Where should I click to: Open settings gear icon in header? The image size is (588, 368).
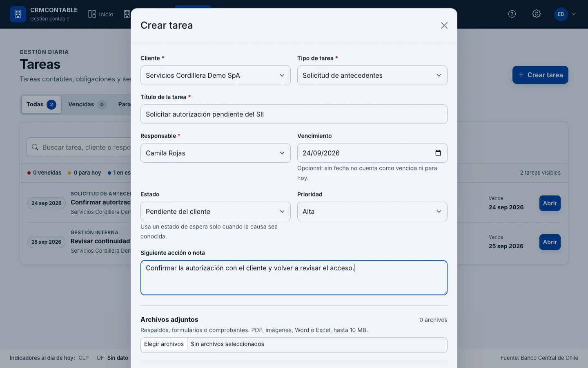tap(537, 14)
